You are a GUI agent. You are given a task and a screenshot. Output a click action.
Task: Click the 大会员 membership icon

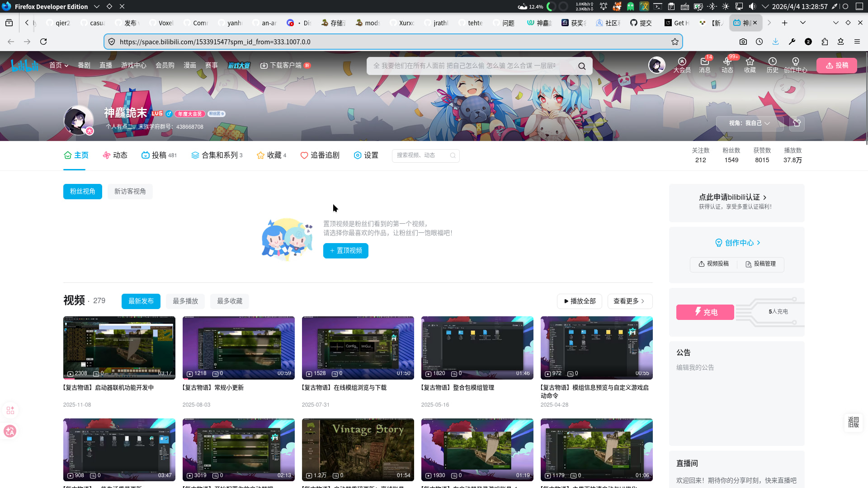pos(682,62)
